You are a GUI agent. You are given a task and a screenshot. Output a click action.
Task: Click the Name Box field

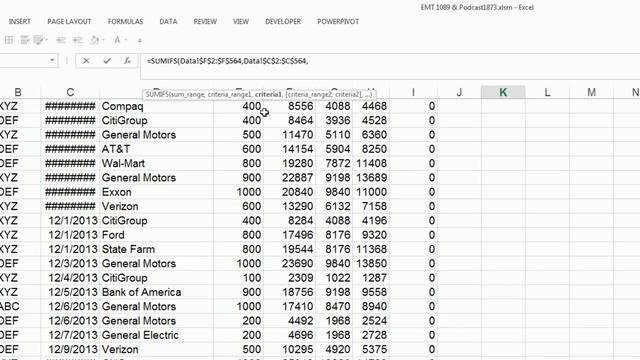pos(24,60)
